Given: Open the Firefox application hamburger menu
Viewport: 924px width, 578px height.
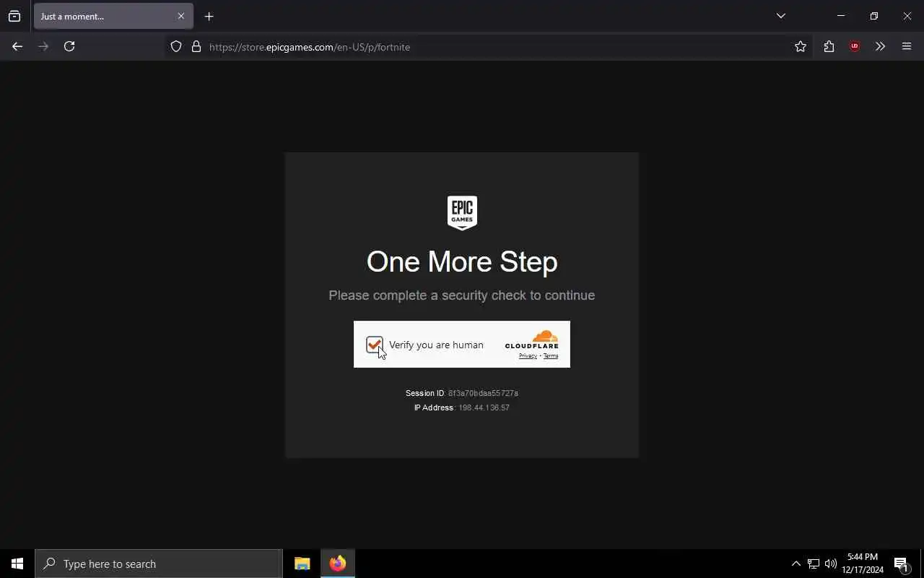Looking at the screenshot, I should (907, 46).
